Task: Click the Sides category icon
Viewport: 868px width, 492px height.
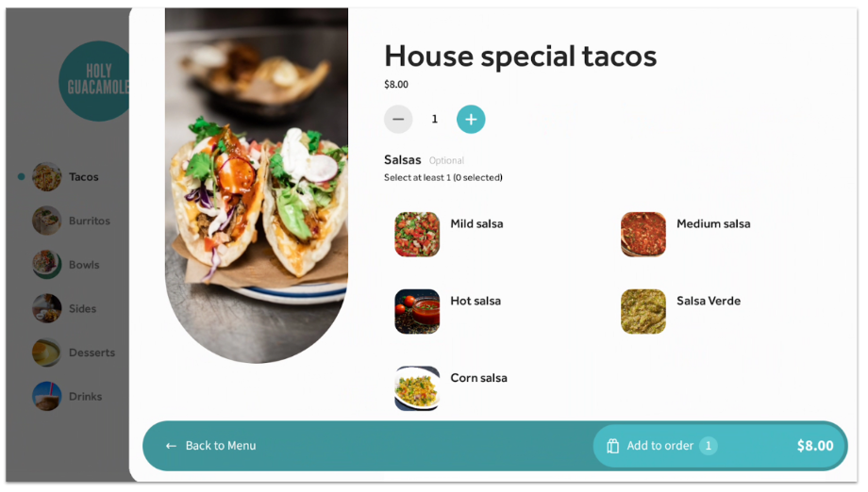Action: point(46,308)
